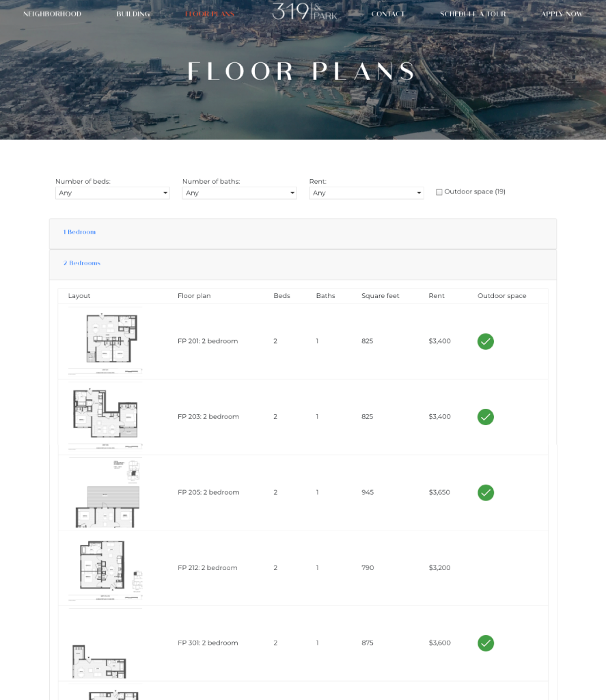Select the FP 205: 2 bedroom row
This screenshot has height=700, width=606.
click(208, 492)
